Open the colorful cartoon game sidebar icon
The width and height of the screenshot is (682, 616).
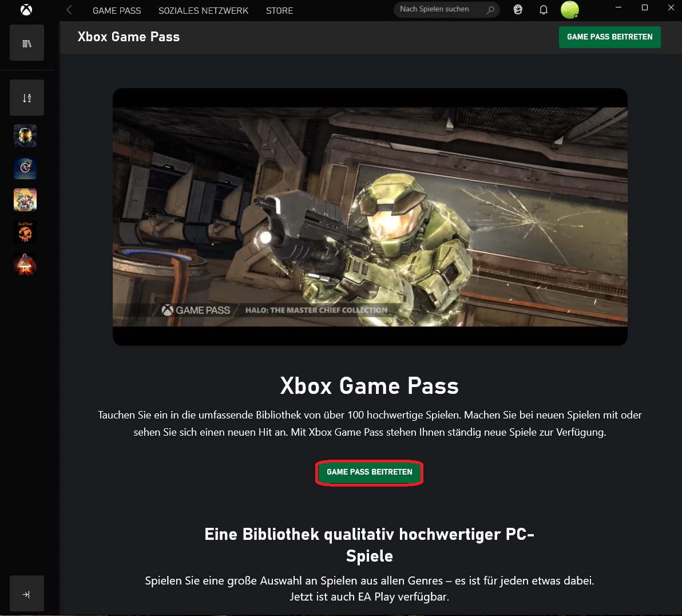[25, 200]
